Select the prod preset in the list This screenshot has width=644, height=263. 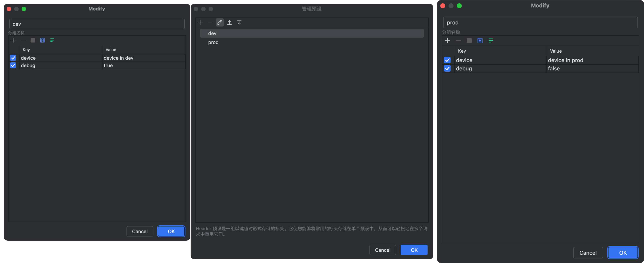point(213,42)
